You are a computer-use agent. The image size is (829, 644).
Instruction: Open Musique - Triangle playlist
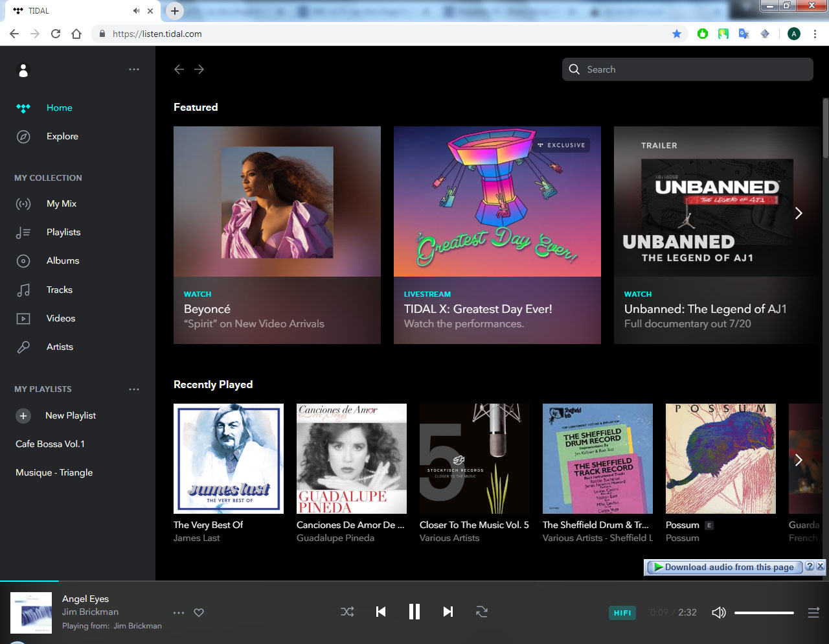(54, 472)
